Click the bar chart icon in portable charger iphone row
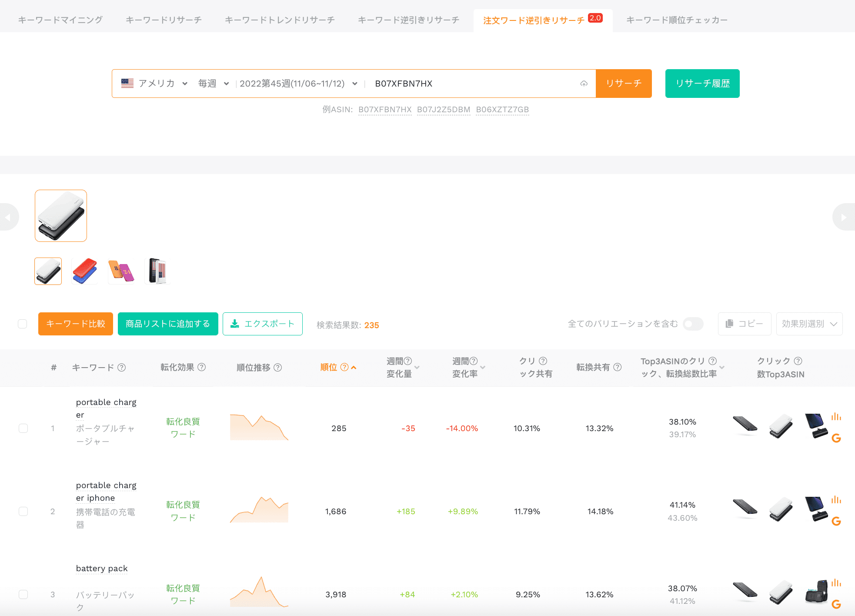The width and height of the screenshot is (855, 616). coord(836,499)
